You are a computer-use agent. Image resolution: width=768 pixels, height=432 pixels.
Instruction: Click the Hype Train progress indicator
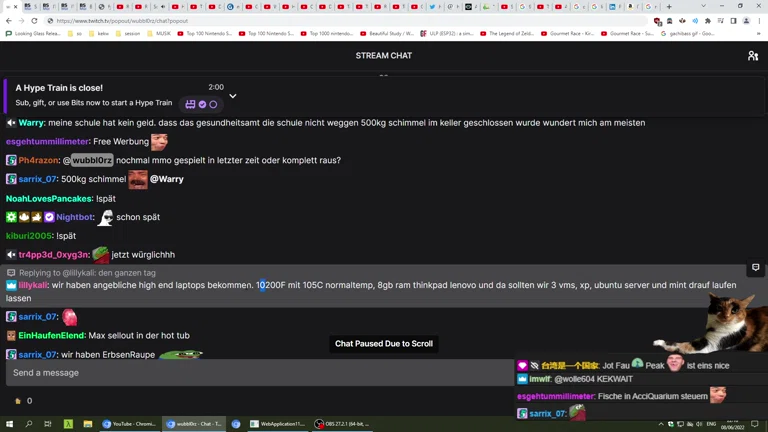tap(201, 104)
